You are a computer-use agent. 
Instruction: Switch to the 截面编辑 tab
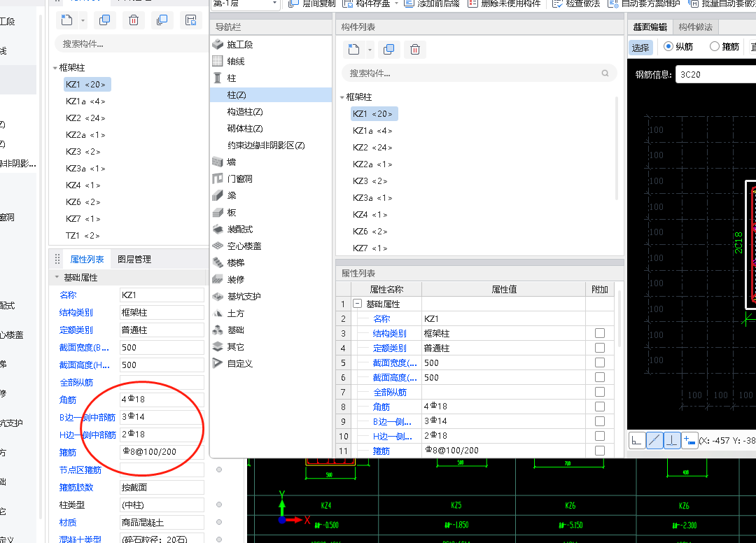(x=650, y=27)
